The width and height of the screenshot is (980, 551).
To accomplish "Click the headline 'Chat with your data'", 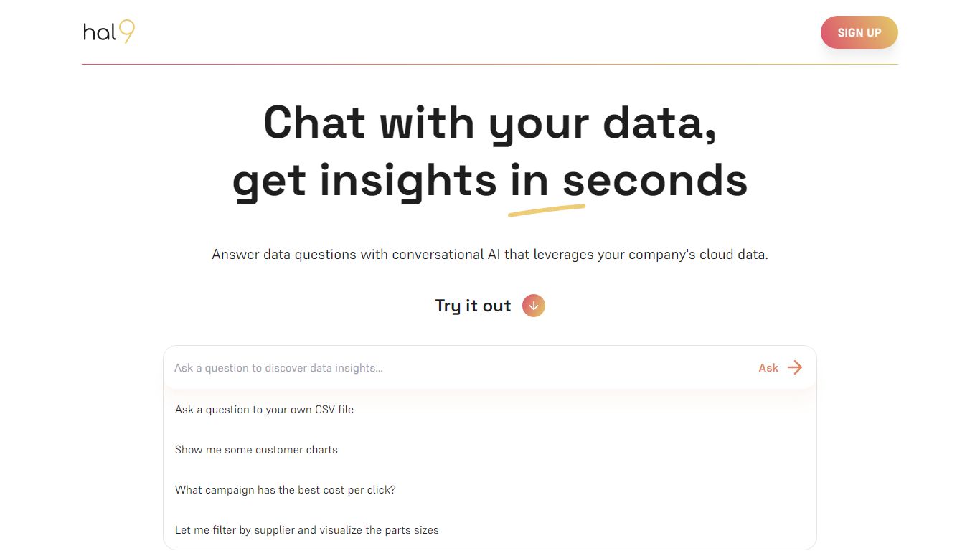I will coord(490,123).
